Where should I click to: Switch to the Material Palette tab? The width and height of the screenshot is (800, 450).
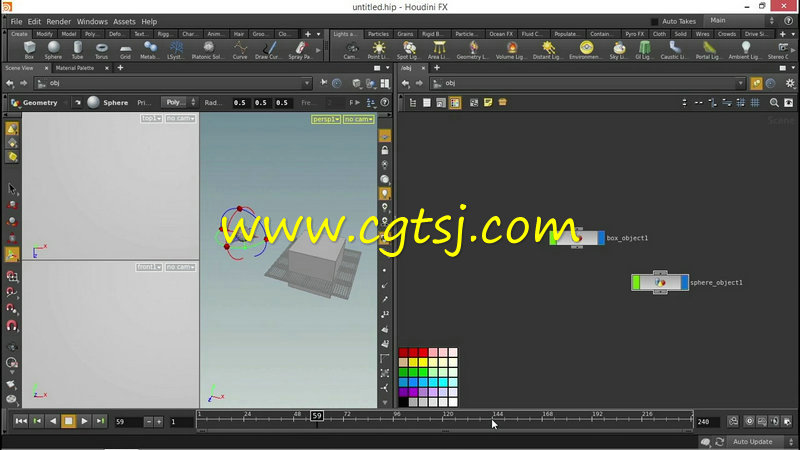[75, 68]
